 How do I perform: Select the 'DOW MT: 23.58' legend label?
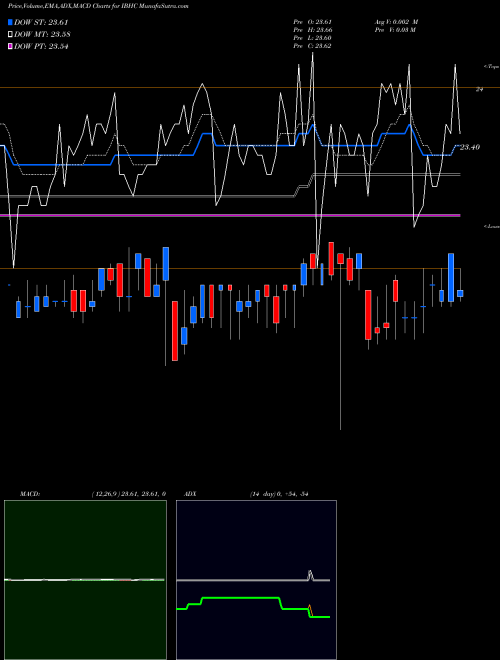click(42, 35)
